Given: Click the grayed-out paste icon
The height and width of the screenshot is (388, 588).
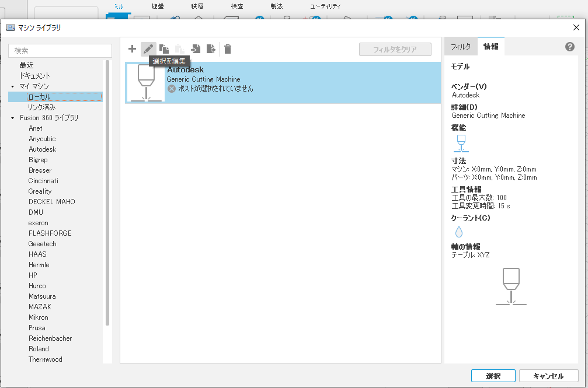Looking at the screenshot, I should 180,49.
